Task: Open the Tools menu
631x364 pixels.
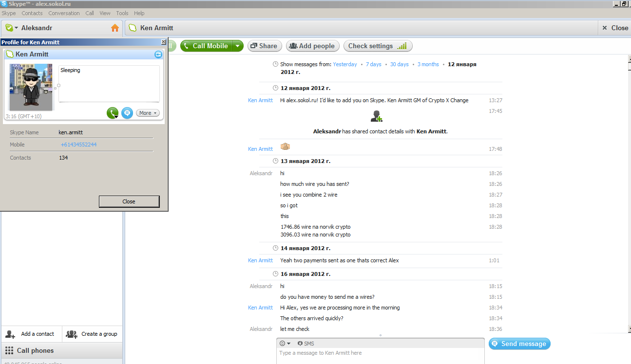Action: (122, 13)
